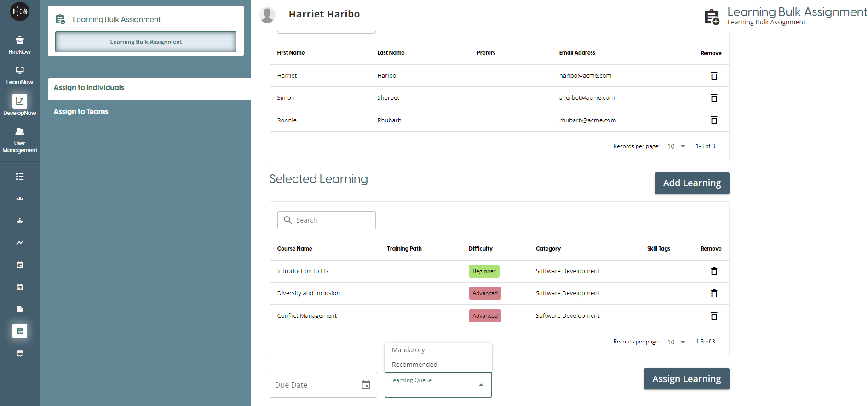Expand learning table records per page dropdown
This screenshot has height=406, width=868.
click(x=676, y=342)
